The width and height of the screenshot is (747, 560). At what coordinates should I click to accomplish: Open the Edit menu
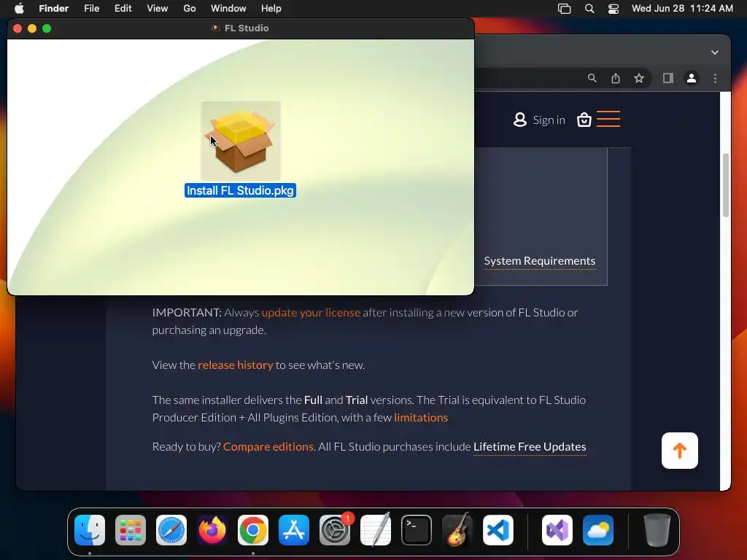pos(123,8)
